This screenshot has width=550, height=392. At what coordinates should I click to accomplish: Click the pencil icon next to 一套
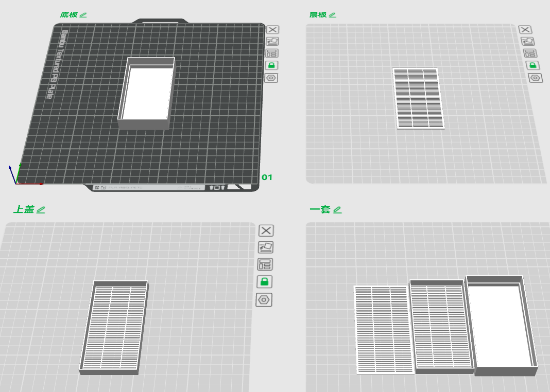(337, 210)
